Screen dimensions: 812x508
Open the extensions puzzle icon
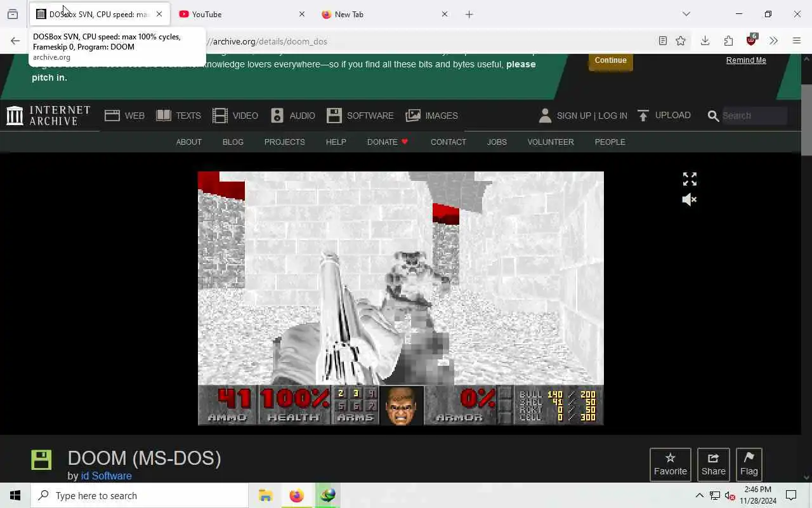(728, 41)
